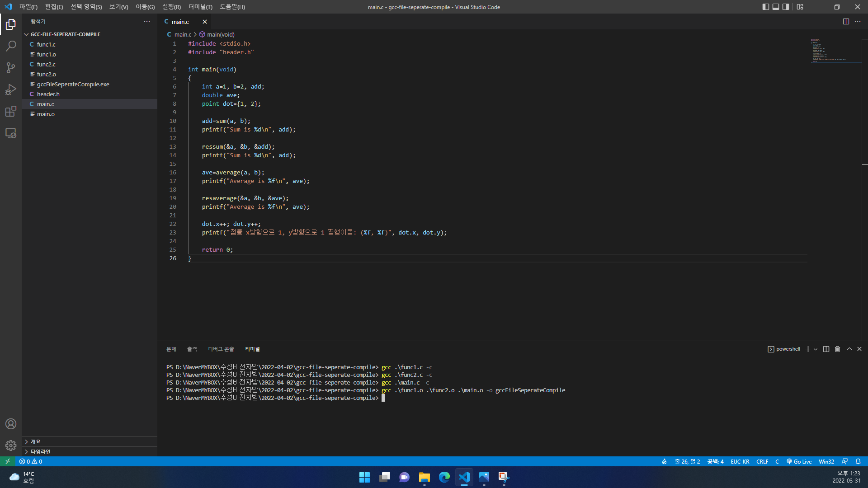Open the Search view in activity bar

coord(11,46)
